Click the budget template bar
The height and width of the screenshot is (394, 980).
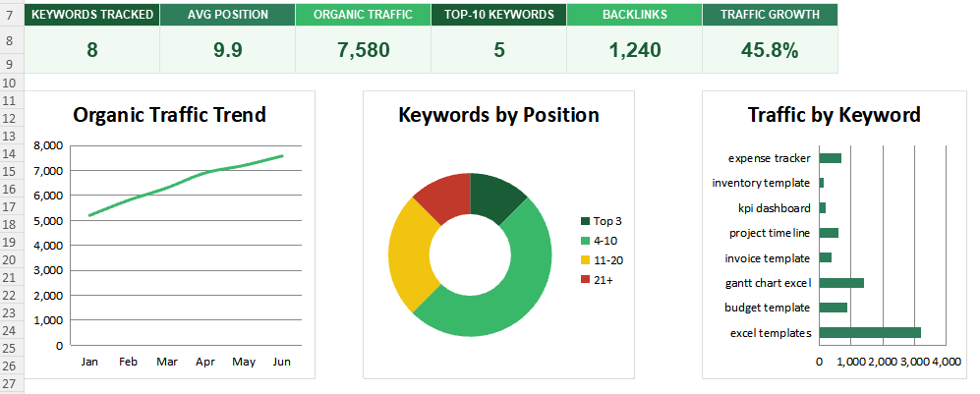(x=834, y=308)
